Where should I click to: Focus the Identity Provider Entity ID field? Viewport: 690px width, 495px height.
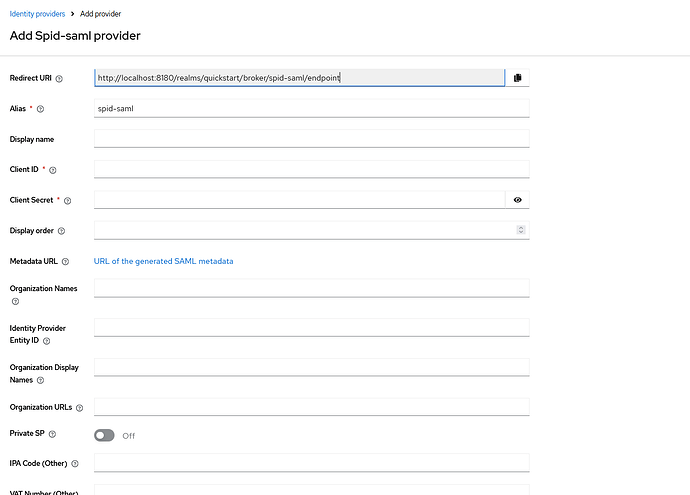click(312, 328)
